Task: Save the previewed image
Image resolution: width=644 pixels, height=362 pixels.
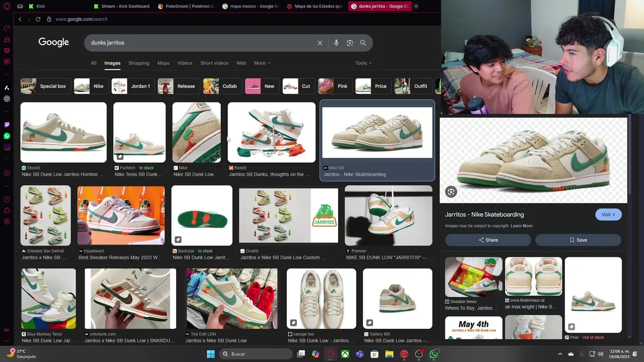Action: 578,240
